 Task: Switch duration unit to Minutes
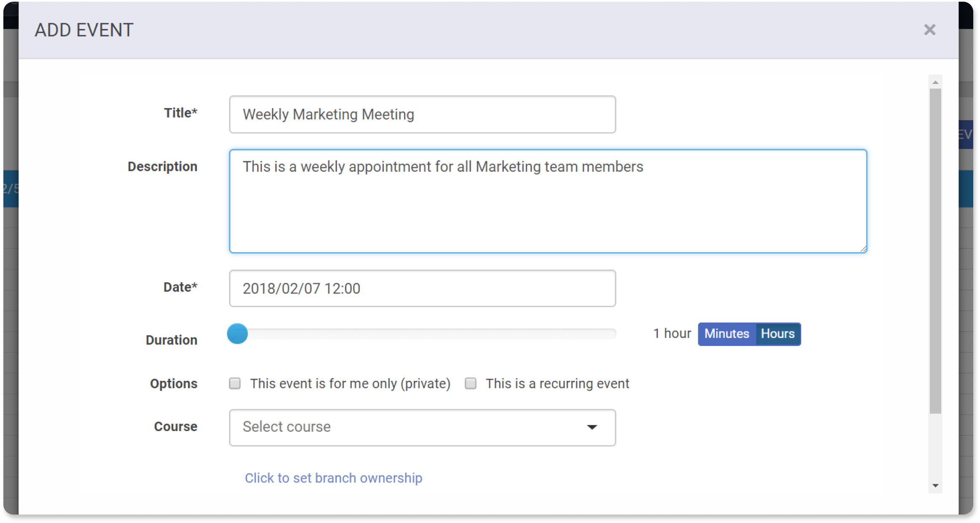pos(727,334)
